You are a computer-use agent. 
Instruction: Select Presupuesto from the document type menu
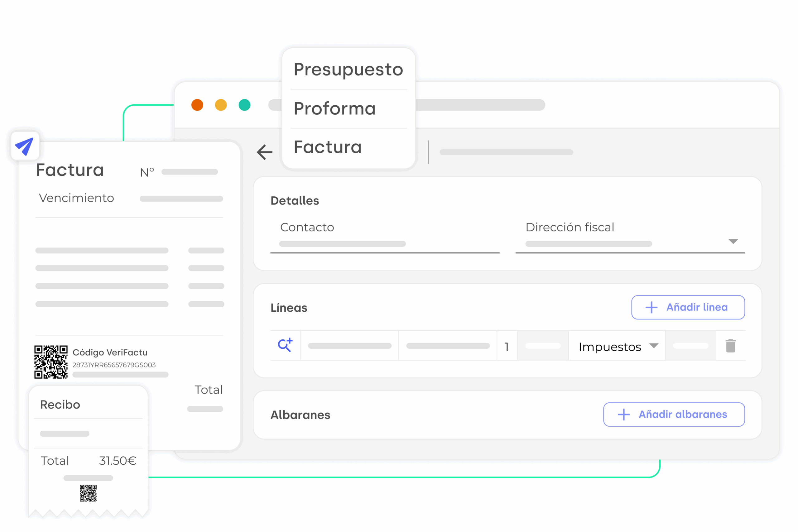click(349, 69)
